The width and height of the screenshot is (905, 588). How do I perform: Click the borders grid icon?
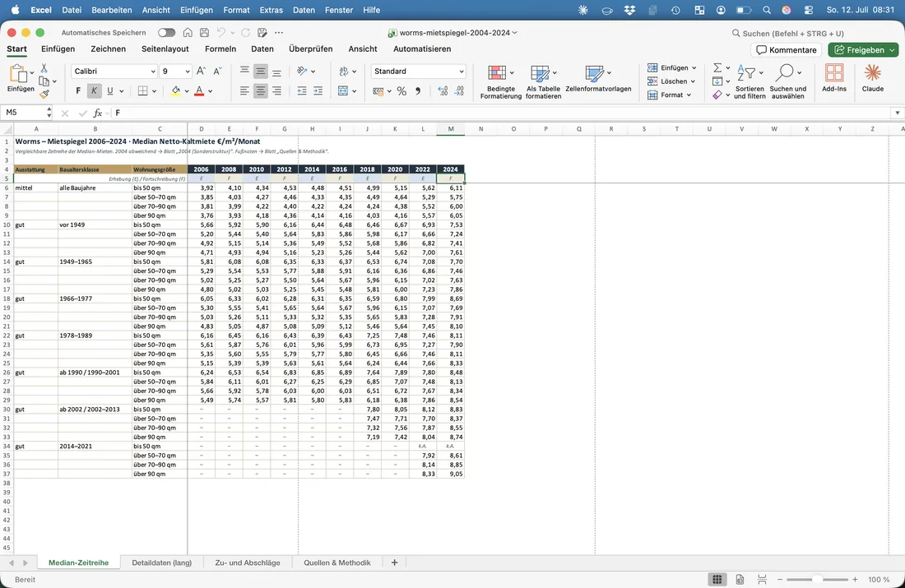(x=142, y=90)
